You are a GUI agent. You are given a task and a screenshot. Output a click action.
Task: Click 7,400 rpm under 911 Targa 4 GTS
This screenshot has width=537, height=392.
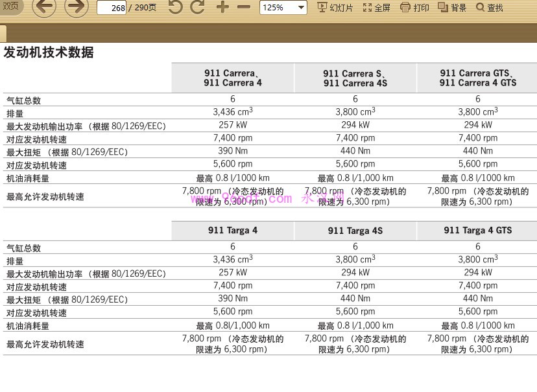[x=478, y=285]
